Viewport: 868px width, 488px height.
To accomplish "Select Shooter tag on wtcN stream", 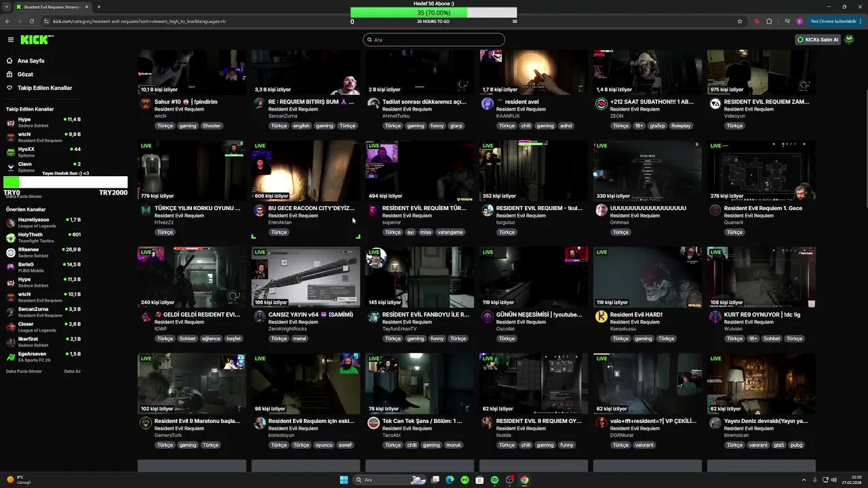I will [x=212, y=126].
